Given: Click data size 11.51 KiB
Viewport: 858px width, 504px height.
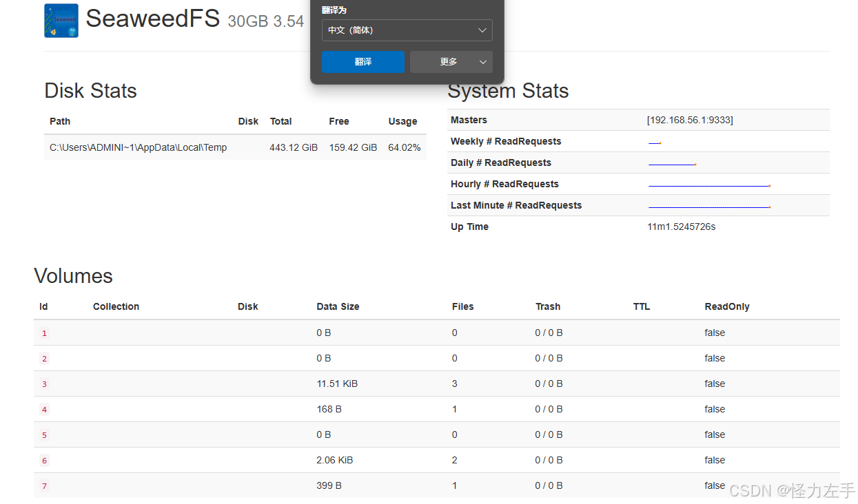Looking at the screenshot, I should pyautogui.click(x=337, y=384).
